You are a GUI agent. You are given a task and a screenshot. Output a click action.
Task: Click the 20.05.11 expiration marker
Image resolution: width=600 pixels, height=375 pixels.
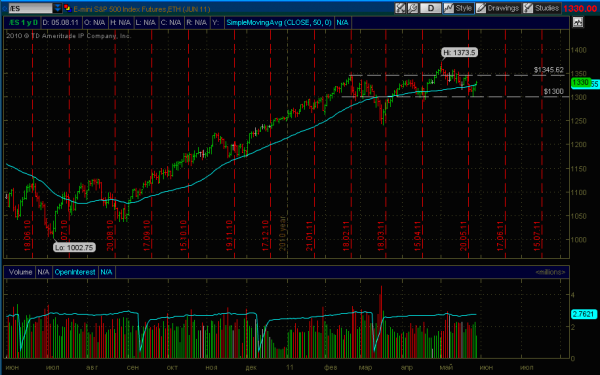464,235
